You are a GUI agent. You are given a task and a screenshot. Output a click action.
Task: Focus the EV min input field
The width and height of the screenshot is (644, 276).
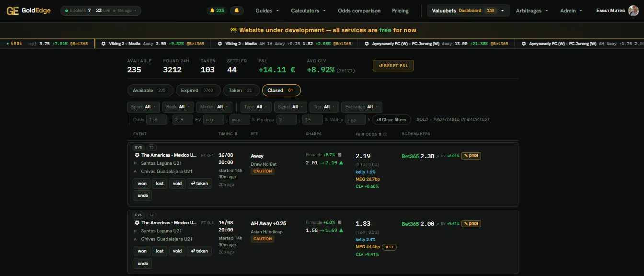coord(214,120)
